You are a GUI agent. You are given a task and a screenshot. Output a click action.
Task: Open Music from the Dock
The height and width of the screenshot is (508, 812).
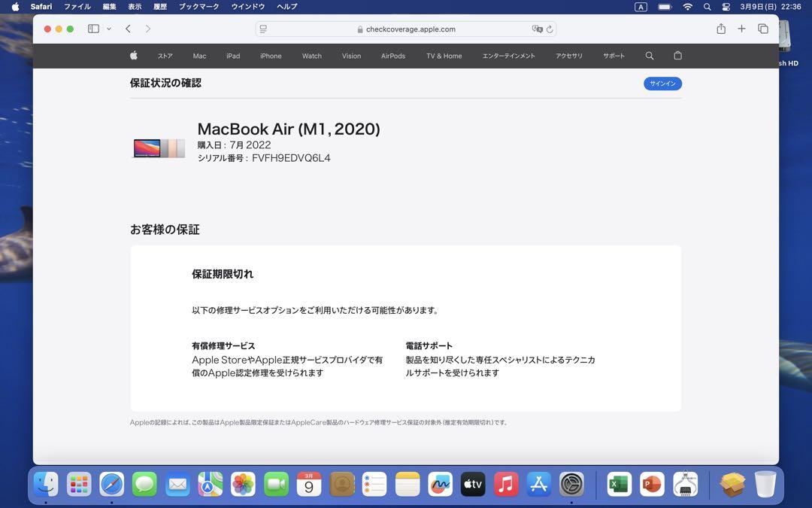pyautogui.click(x=506, y=485)
